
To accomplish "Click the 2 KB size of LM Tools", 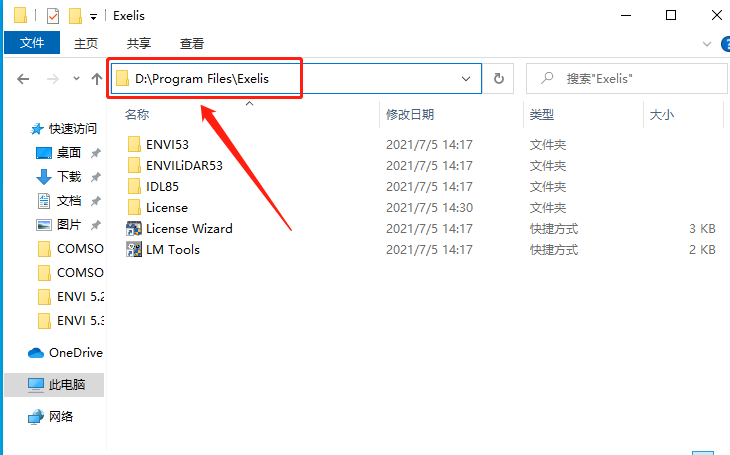I will coord(702,250).
